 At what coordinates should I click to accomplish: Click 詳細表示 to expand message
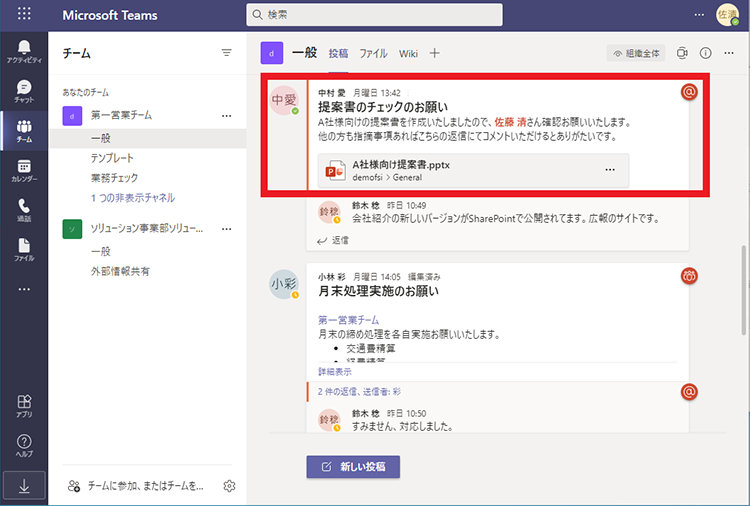click(335, 372)
